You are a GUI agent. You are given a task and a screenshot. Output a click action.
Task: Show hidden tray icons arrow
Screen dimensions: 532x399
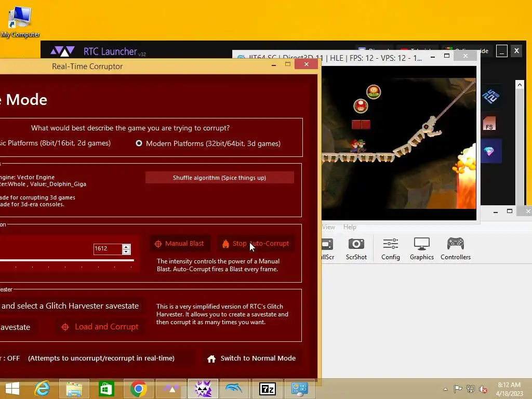tap(445, 389)
